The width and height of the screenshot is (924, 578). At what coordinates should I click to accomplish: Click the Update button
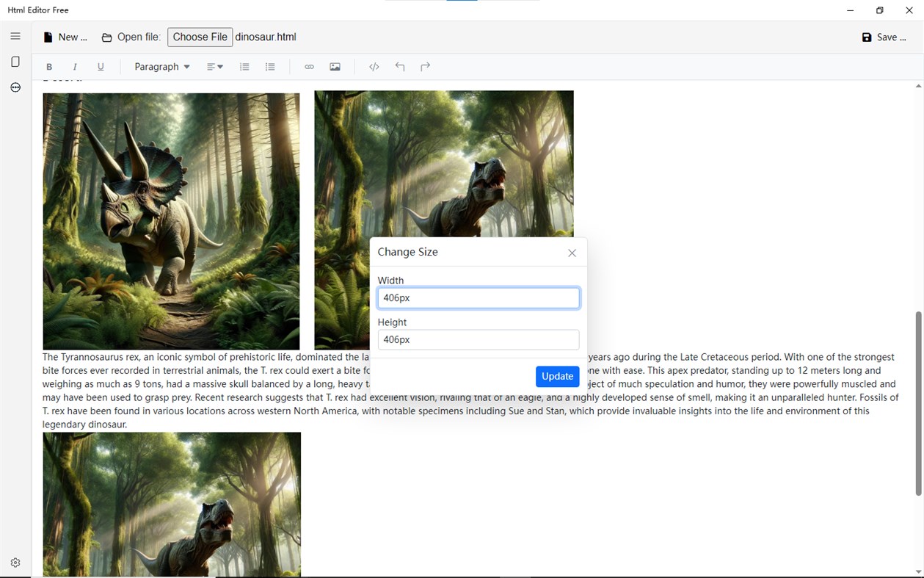tap(557, 376)
